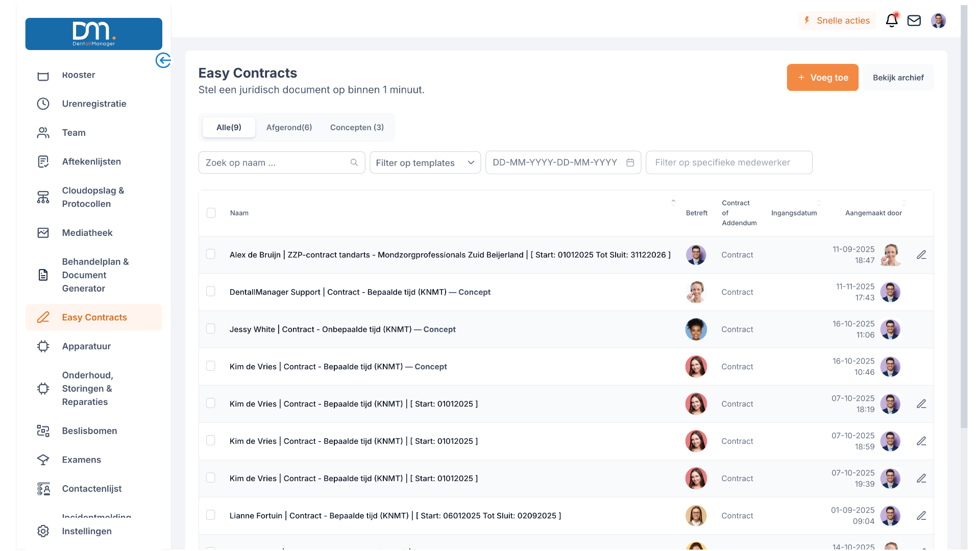The height and width of the screenshot is (551, 980).
Task: Open Mediatheek from the sidebar
Action: tap(87, 232)
